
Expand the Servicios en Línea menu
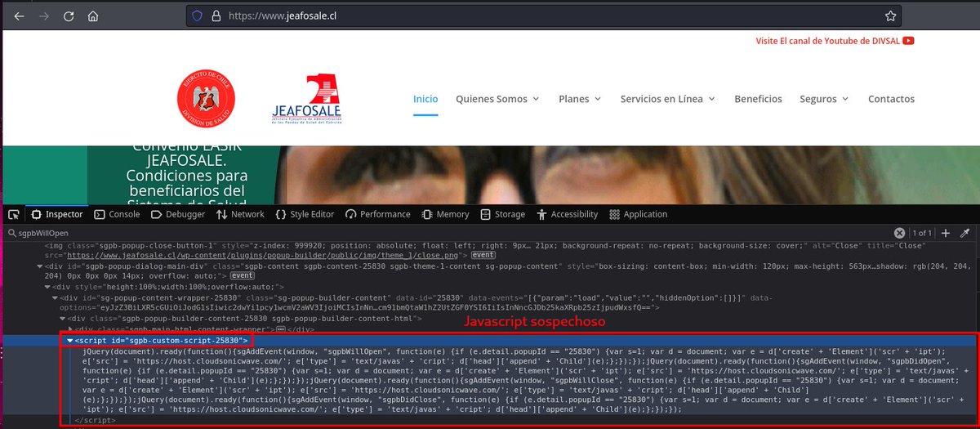(667, 99)
